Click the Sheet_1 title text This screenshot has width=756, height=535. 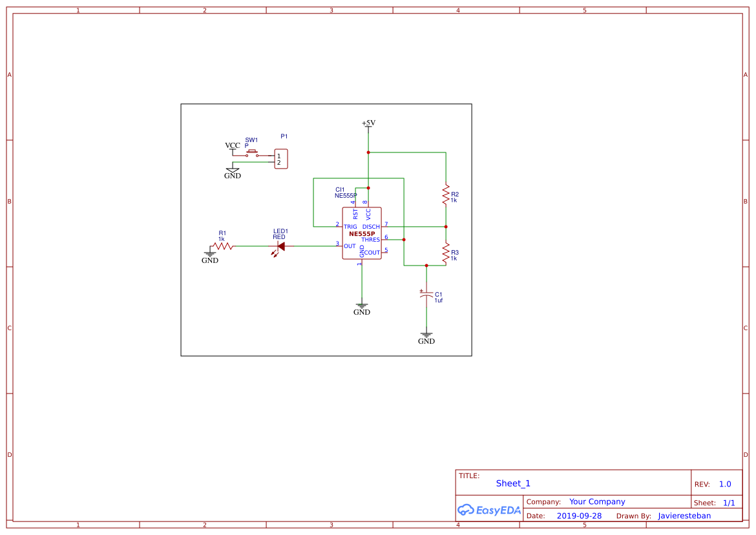click(512, 483)
